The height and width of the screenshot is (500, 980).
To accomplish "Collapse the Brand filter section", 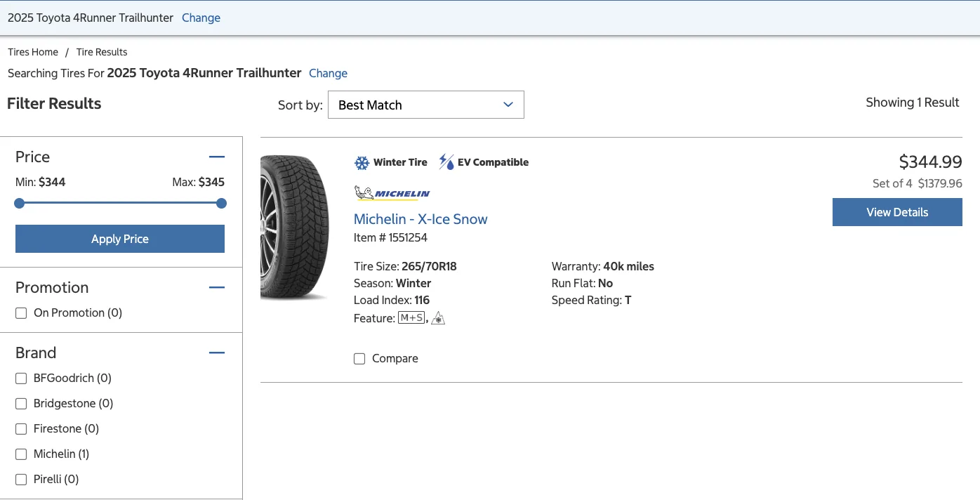I will coord(217,352).
